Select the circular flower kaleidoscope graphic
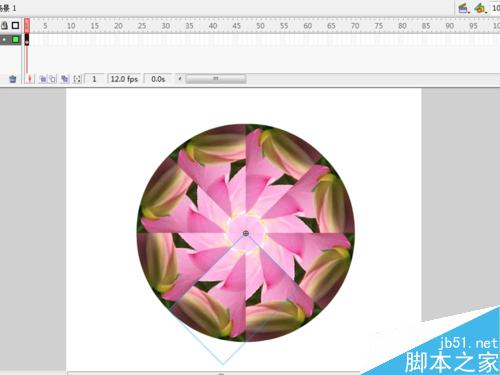 pos(246,233)
